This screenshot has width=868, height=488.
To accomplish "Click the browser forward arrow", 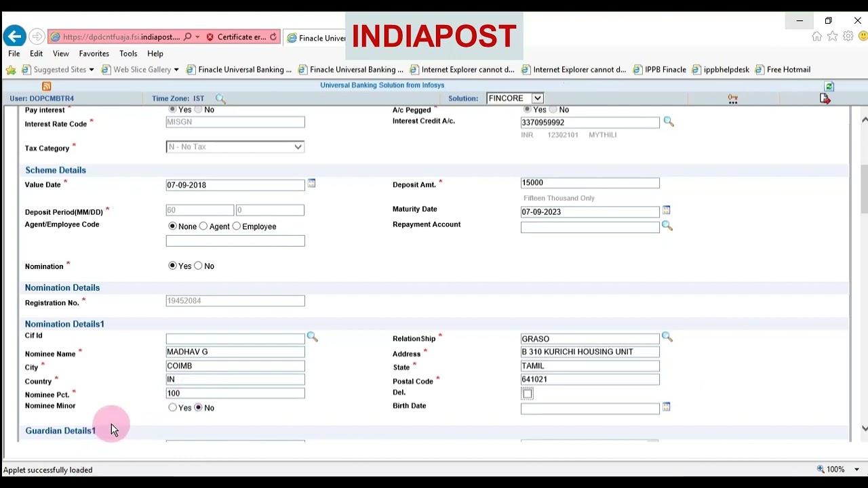I will 37,37.
